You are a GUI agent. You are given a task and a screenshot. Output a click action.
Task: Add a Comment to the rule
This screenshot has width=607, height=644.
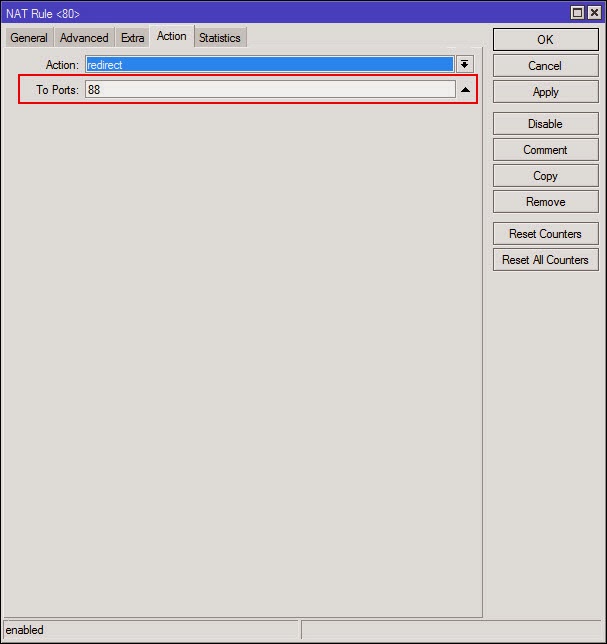pyautogui.click(x=545, y=150)
